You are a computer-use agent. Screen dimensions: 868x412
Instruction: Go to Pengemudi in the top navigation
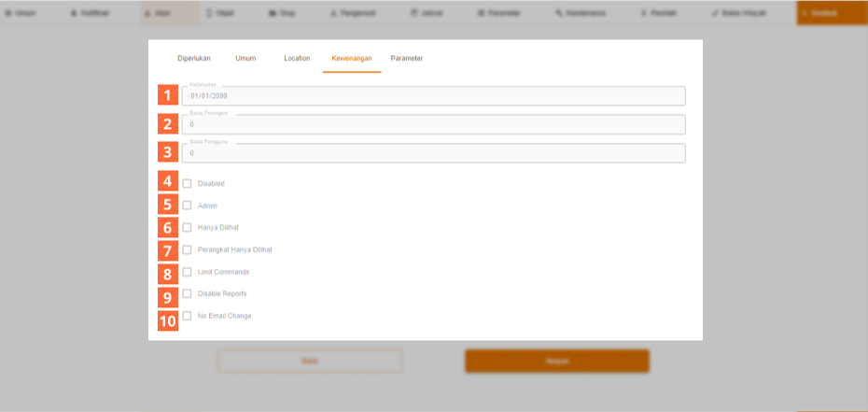tap(351, 13)
